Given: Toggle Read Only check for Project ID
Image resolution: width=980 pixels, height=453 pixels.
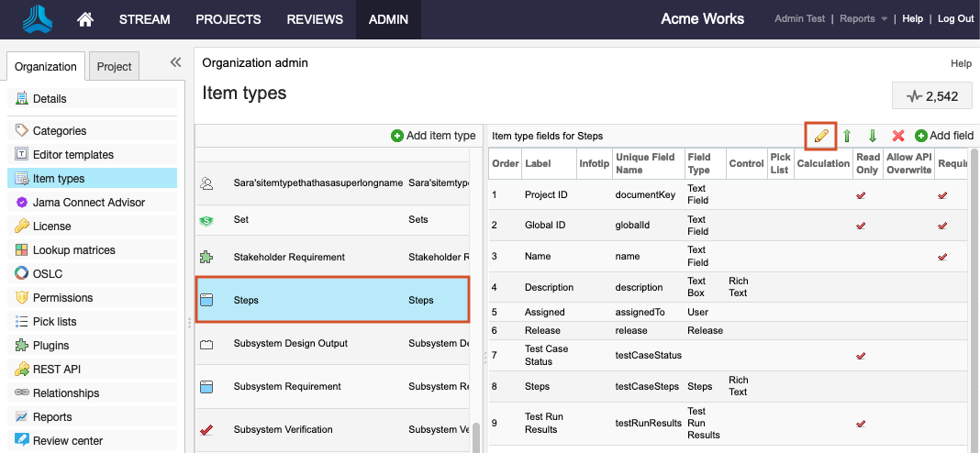Looking at the screenshot, I should (861, 195).
